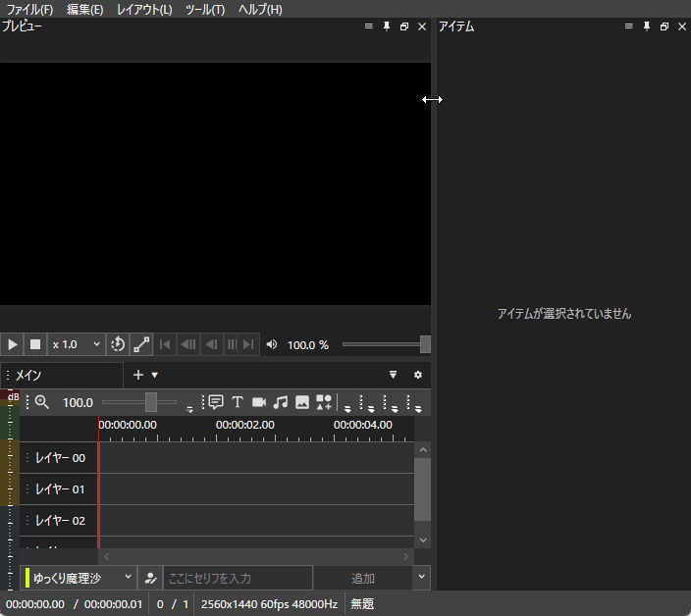Jump to the beginning of the timeline

pyautogui.click(x=165, y=344)
